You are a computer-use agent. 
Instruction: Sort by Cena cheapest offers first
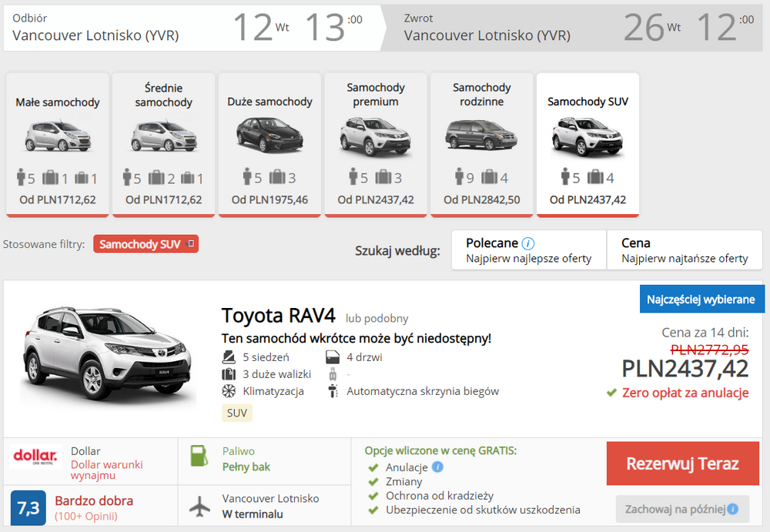point(685,250)
